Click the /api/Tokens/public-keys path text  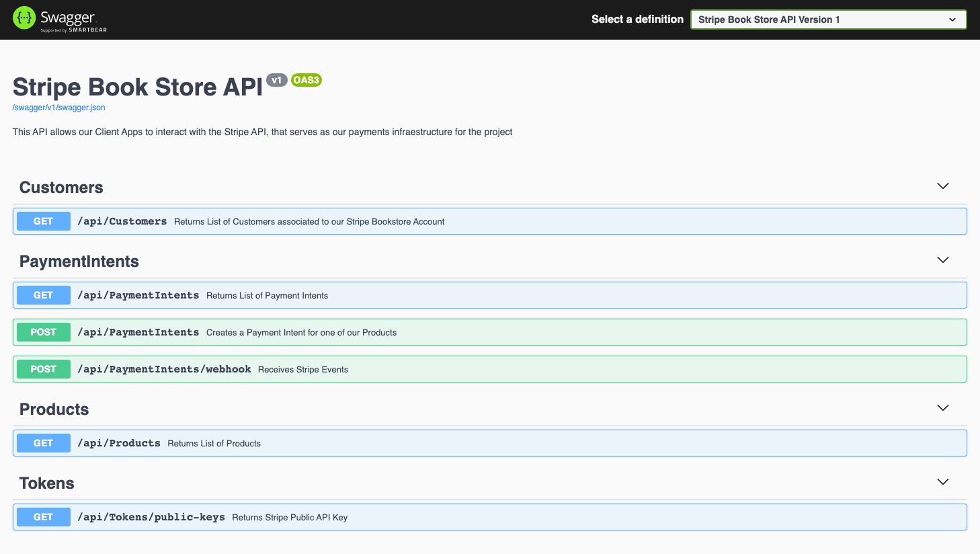pyautogui.click(x=151, y=517)
